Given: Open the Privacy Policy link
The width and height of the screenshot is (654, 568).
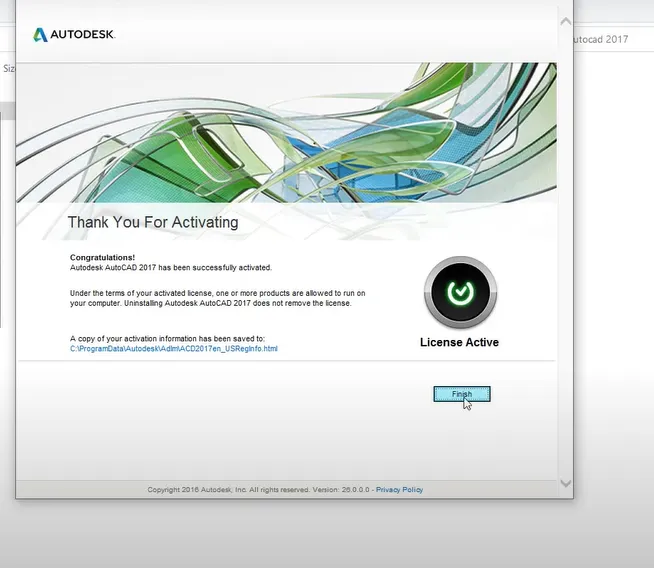Looking at the screenshot, I should (399, 490).
